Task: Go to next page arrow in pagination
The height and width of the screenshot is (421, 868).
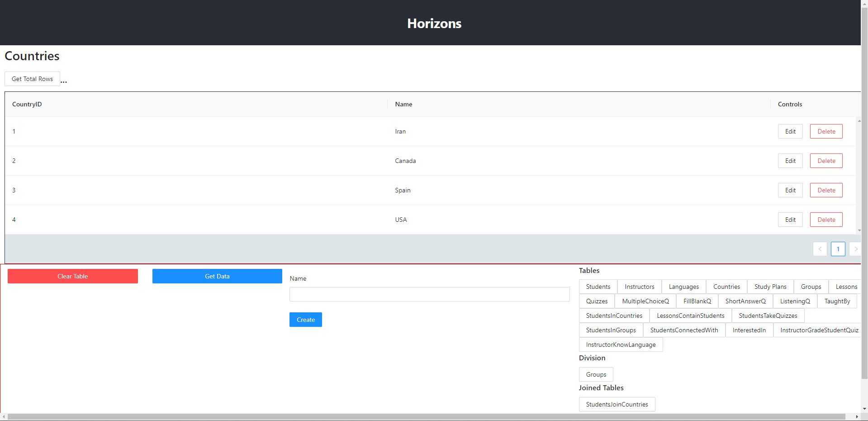Action: tap(855, 249)
